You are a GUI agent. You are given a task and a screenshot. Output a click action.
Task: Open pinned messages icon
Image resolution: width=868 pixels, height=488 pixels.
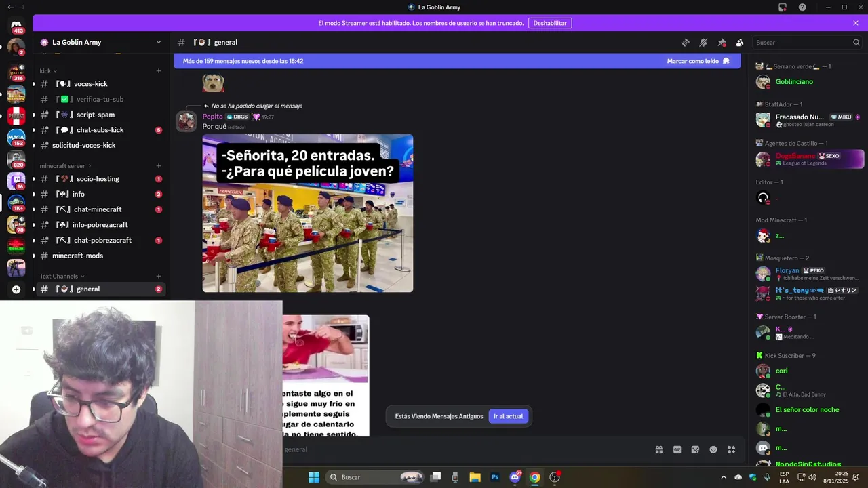(x=722, y=42)
